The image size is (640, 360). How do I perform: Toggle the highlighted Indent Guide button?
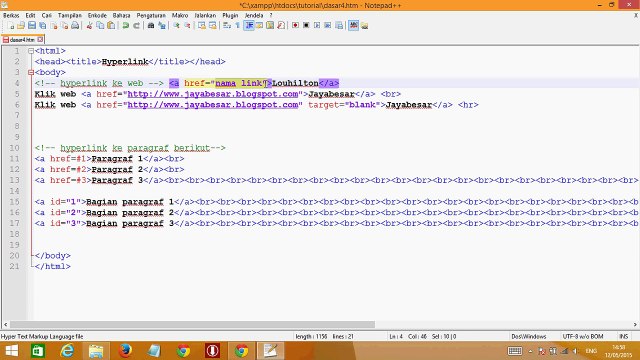click(249, 25)
